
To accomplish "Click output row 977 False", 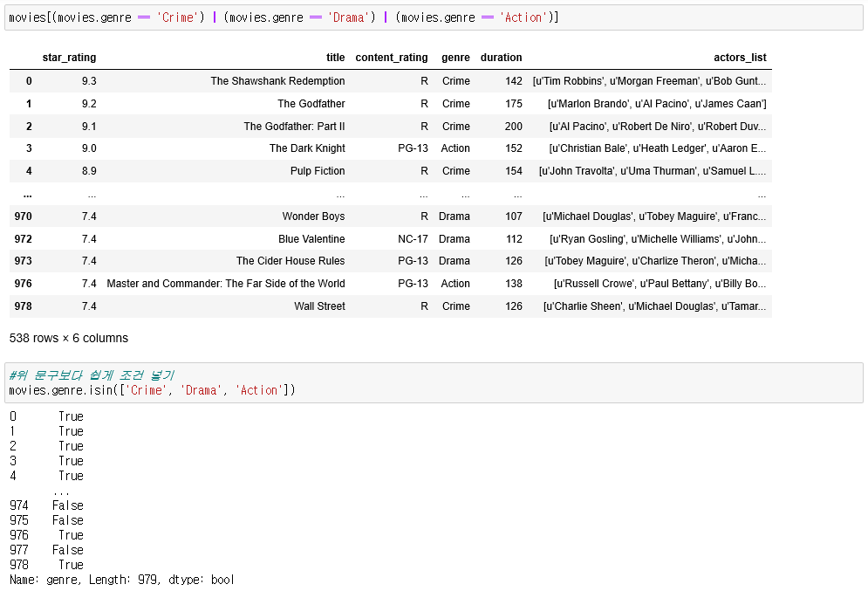I will tap(46, 550).
